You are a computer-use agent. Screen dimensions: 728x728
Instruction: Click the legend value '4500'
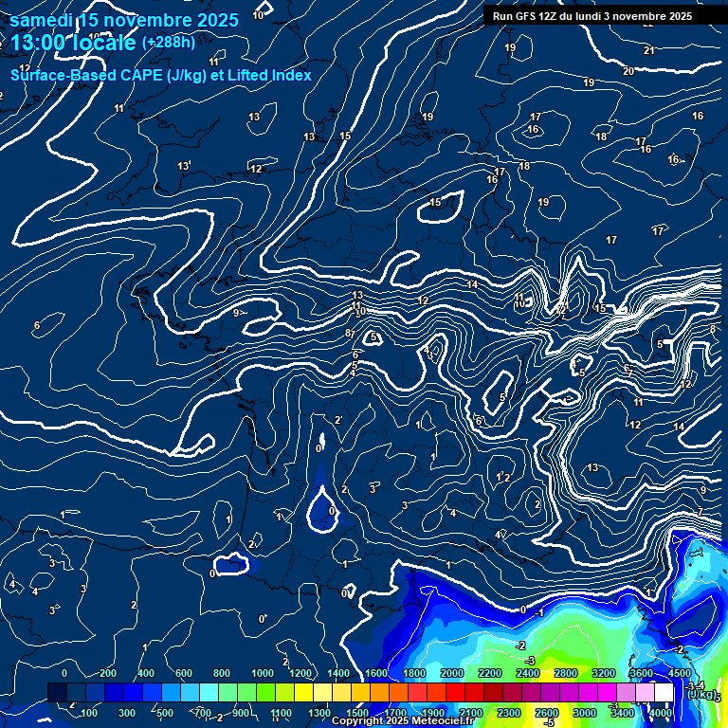tap(681, 673)
